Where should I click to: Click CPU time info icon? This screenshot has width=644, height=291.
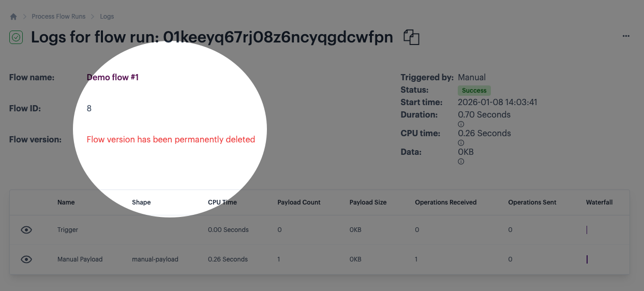pyautogui.click(x=461, y=143)
